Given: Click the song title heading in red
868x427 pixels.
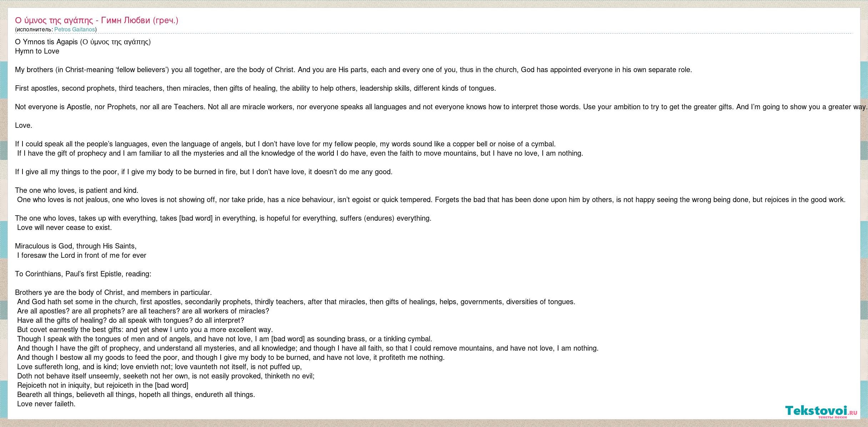Looking at the screenshot, I should (x=96, y=20).
